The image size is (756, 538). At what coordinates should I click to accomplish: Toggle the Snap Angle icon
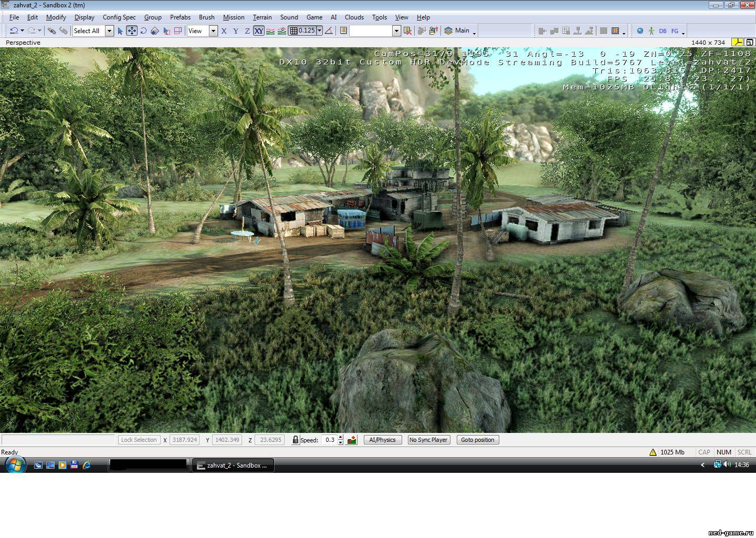(x=329, y=31)
